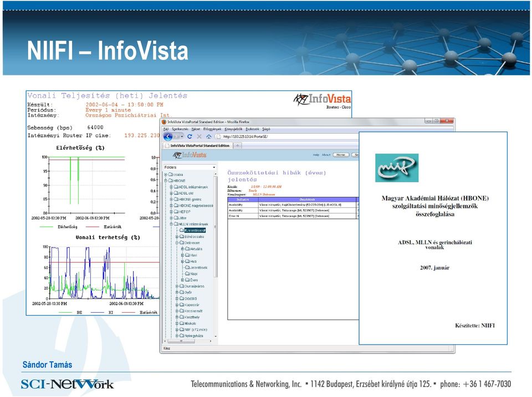Click the InfoVista logo in the portal header
This screenshot has height=397, width=532.
pyautogui.click(x=190, y=155)
